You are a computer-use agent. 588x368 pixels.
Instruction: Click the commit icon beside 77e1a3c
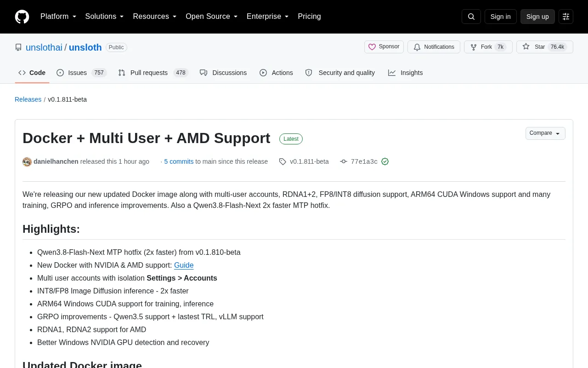344,161
